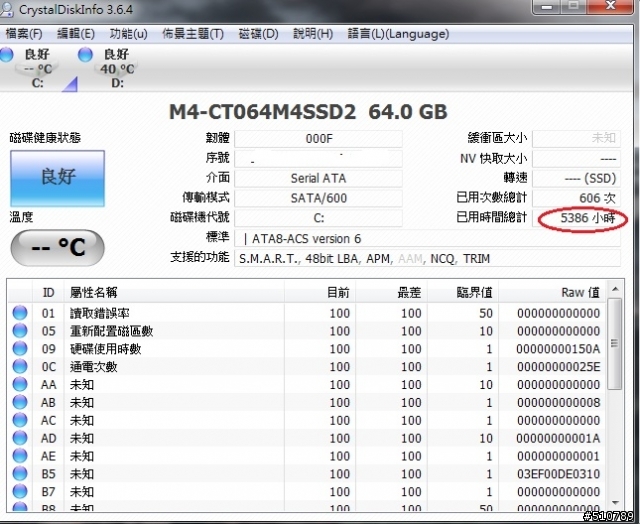Select the 讀取錯誤率 attribute name
640x524 pixels.
point(100,313)
